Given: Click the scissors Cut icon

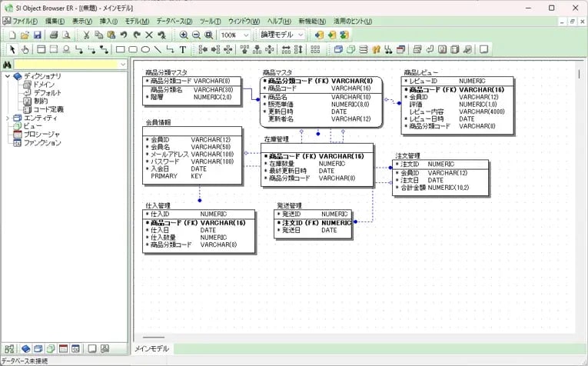Looking at the screenshot, I should coord(87,35).
